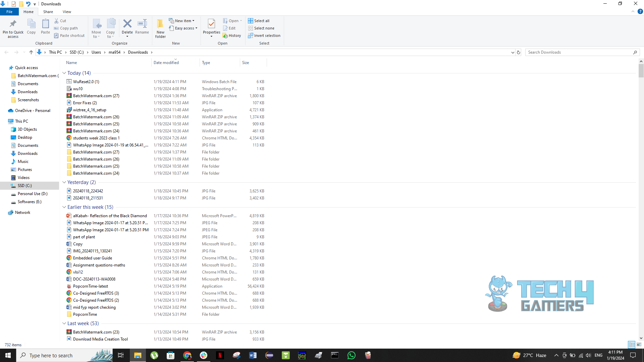Create a New folder
The height and width of the screenshot is (362, 644).
[x=160, y=28]
